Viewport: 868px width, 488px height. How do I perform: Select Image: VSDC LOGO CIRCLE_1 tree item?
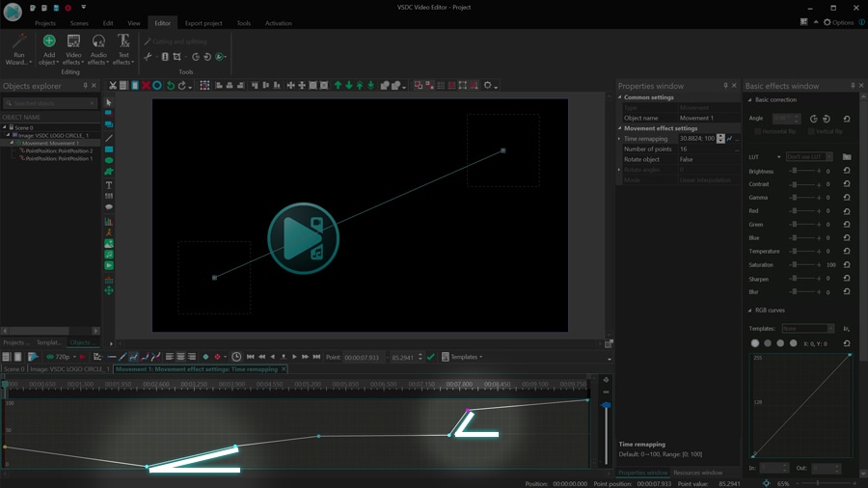(x=53, y=135)
